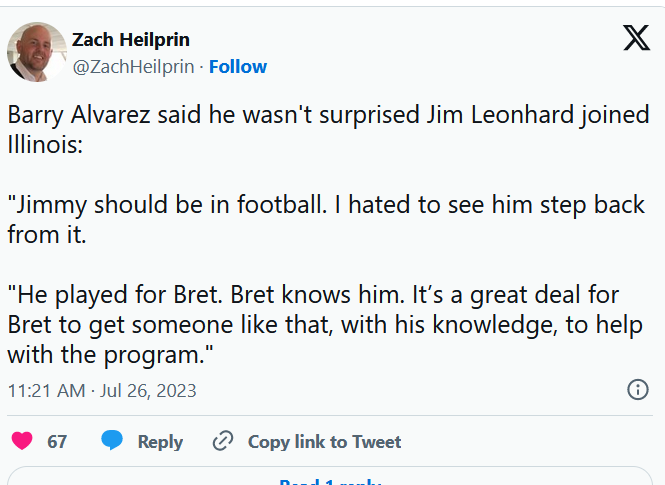Follow Zach Heilprin
The height and width of the screenshot is (485, 665).
click(238, 67)
